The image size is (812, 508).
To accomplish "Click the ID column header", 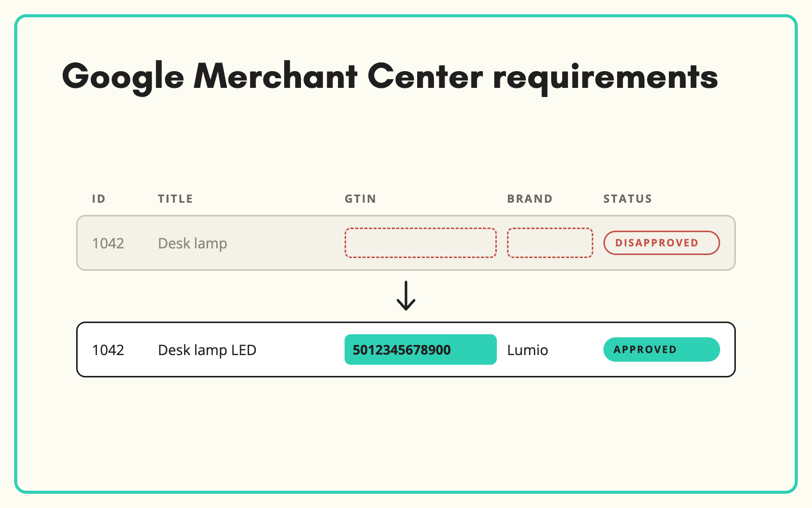I will coord(99,199).
